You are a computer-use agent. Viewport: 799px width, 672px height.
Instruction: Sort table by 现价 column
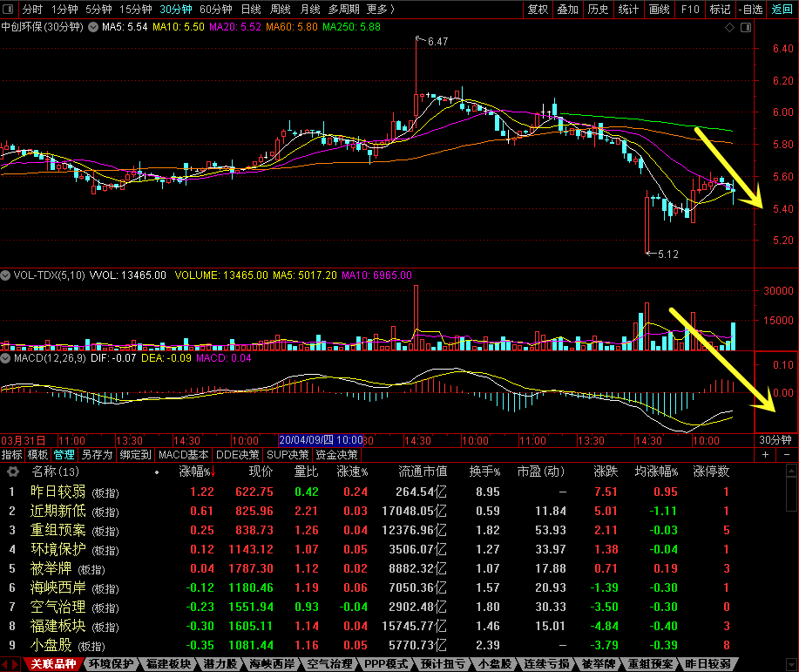tap(261, 472)
